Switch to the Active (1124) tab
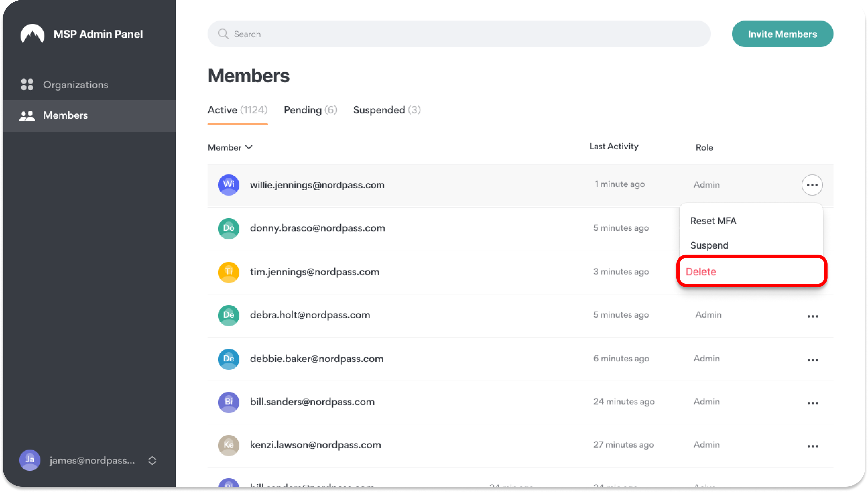The image size is (868, 492). [x=237, y=110]
